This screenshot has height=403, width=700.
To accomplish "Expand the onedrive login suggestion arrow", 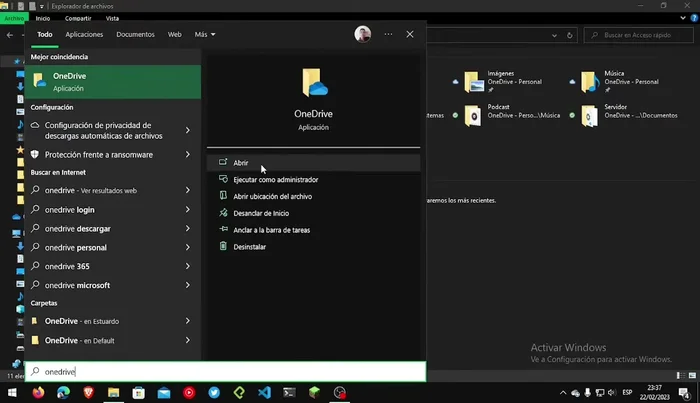I will click(188, 209).
